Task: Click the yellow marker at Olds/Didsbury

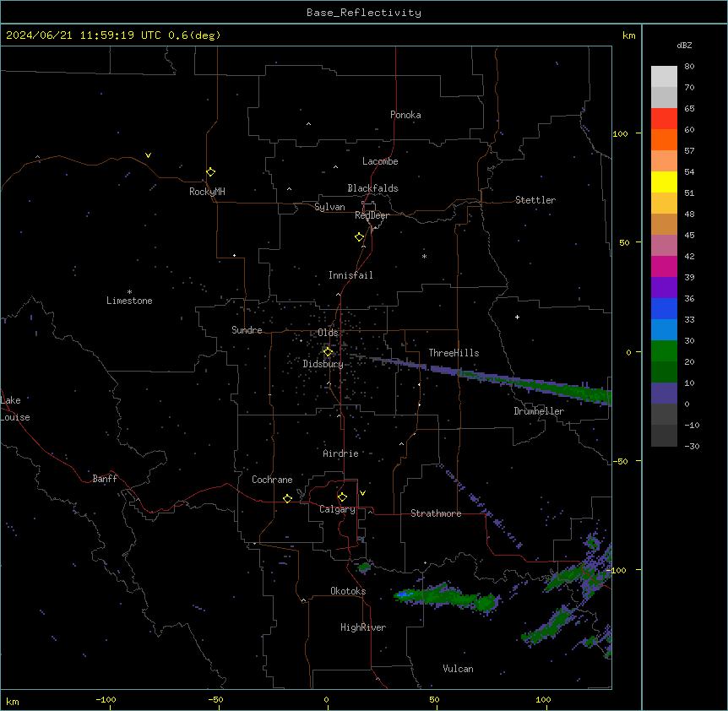Action: (x=328, y=352)
